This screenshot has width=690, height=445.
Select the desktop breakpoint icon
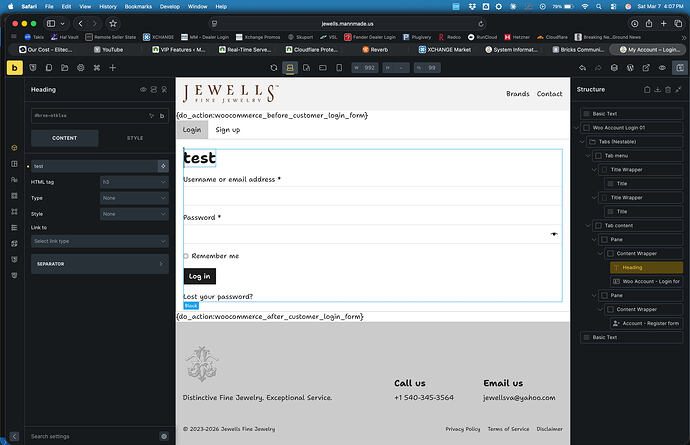pyautogui.click(x=290, y=68)
